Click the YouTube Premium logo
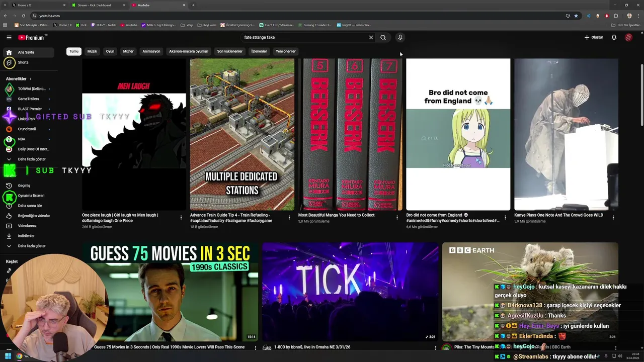 tap(31, 37)
